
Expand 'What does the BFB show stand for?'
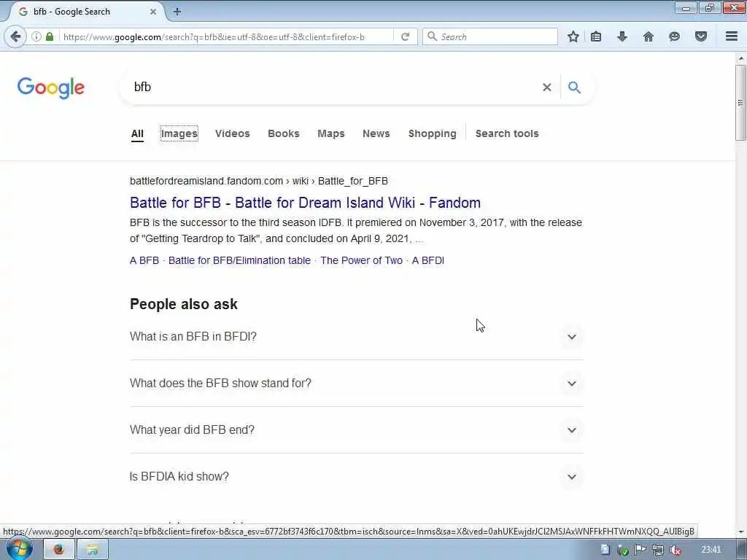click(x=356, y=384)
